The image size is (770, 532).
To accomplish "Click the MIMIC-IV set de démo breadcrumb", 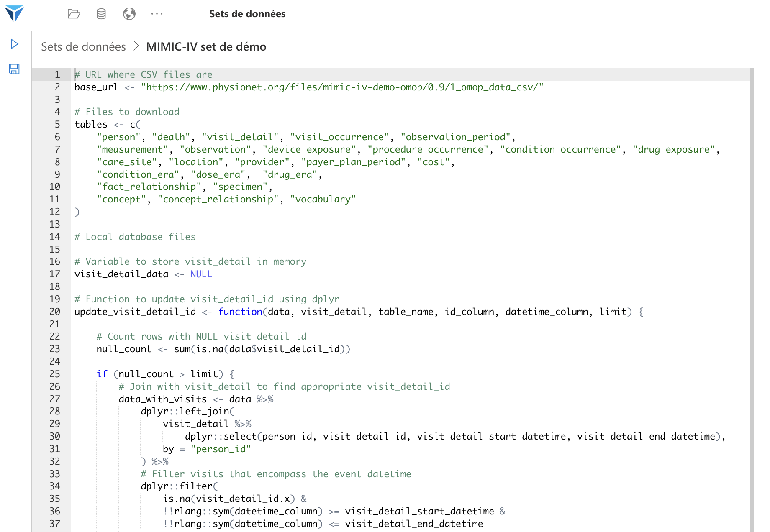I will tap(206, 46).
